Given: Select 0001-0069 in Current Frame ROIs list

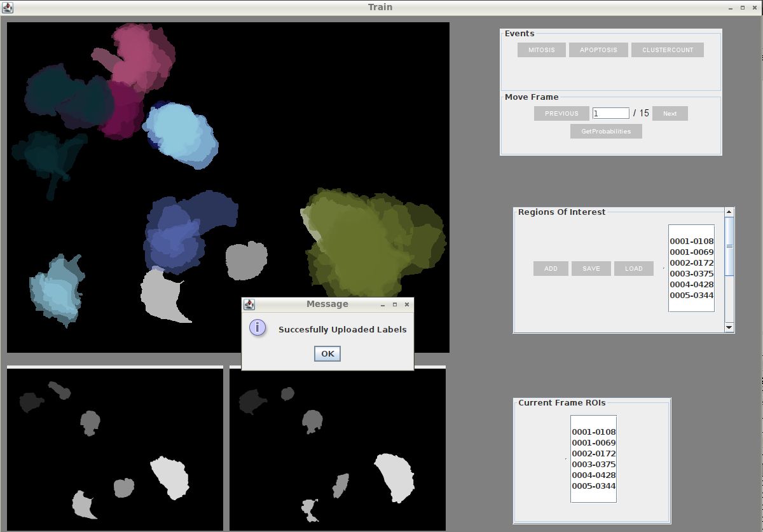Looking at the screenshot, I should click(594, 443).
